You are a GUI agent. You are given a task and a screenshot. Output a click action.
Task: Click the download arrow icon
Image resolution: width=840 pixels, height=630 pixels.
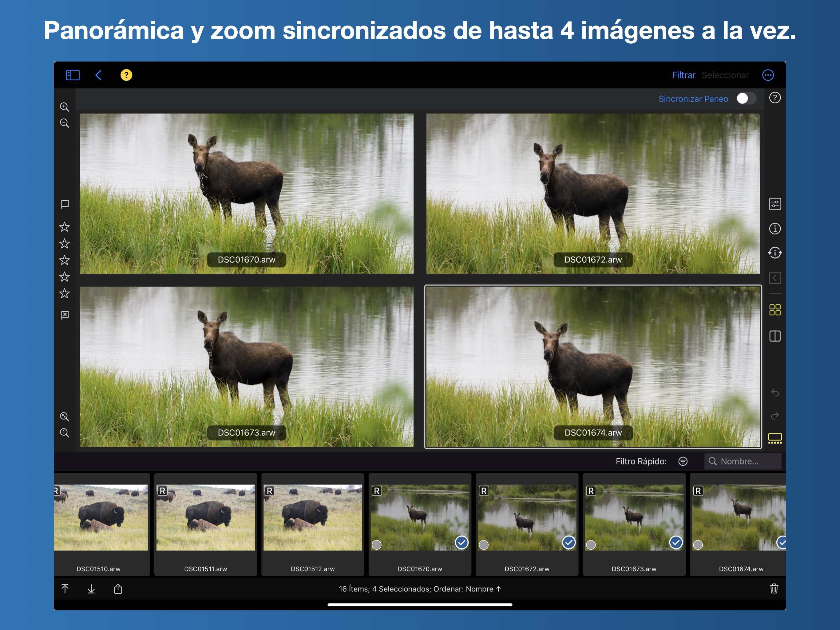[91, 589]
